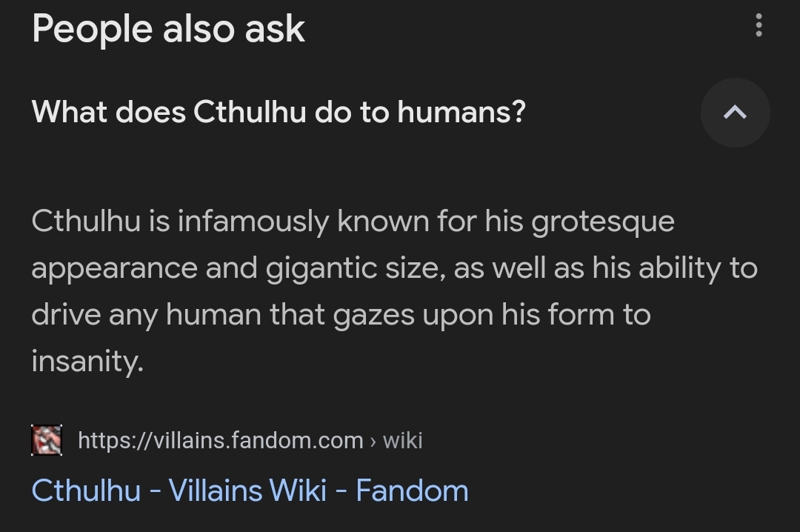
Task: Click the breadcrumb arrow between fandom.com and wiki
Action: pyautogui.click(x=373, y=441)
